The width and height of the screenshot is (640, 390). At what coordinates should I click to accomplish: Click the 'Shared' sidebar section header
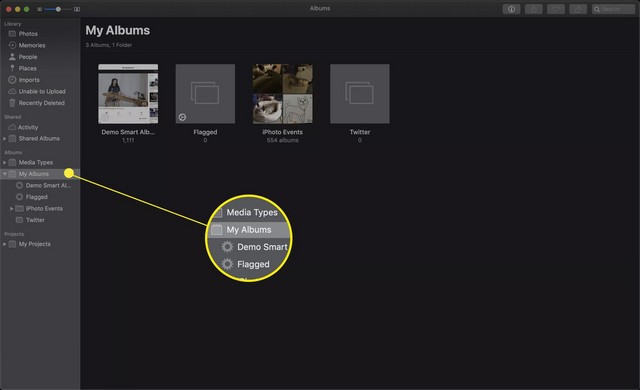coord(13,117)
